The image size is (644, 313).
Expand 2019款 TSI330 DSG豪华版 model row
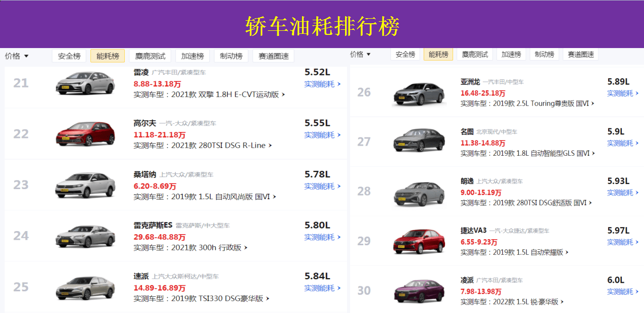[x=201, y=299]
